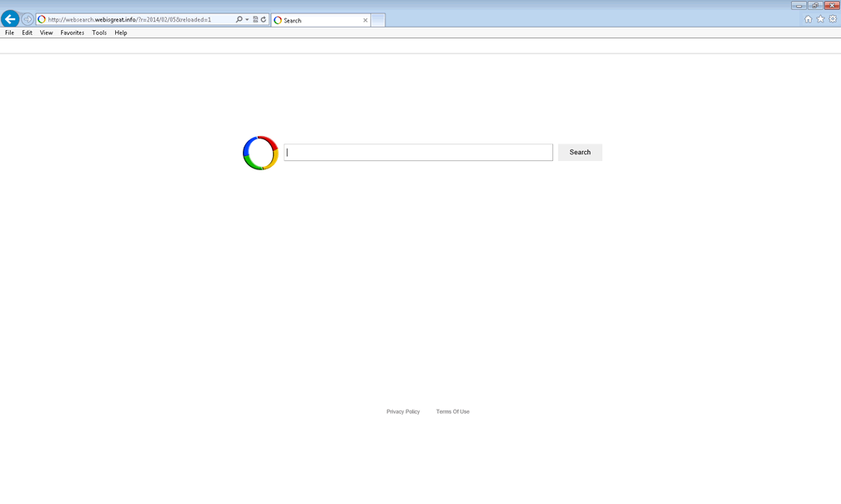This screenshot has height=504, width=841.
Task: Open the Privacy Policy link
Action: [x=403, y=411]
